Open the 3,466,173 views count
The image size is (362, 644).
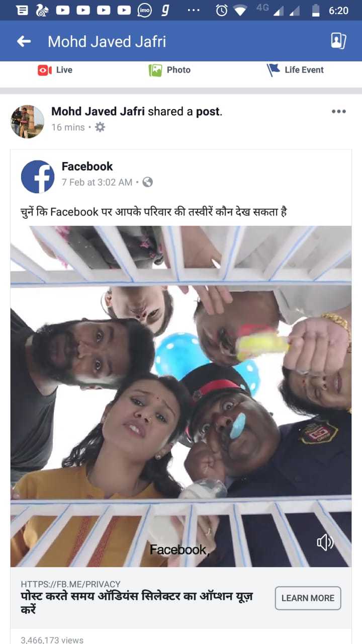52,640
